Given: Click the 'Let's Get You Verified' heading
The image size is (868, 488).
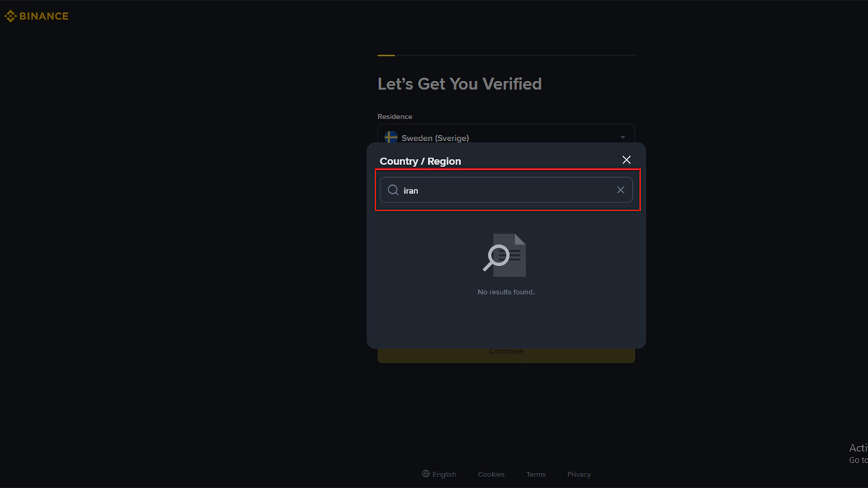Looking at the screenshot, I should (x=459, y=84).
